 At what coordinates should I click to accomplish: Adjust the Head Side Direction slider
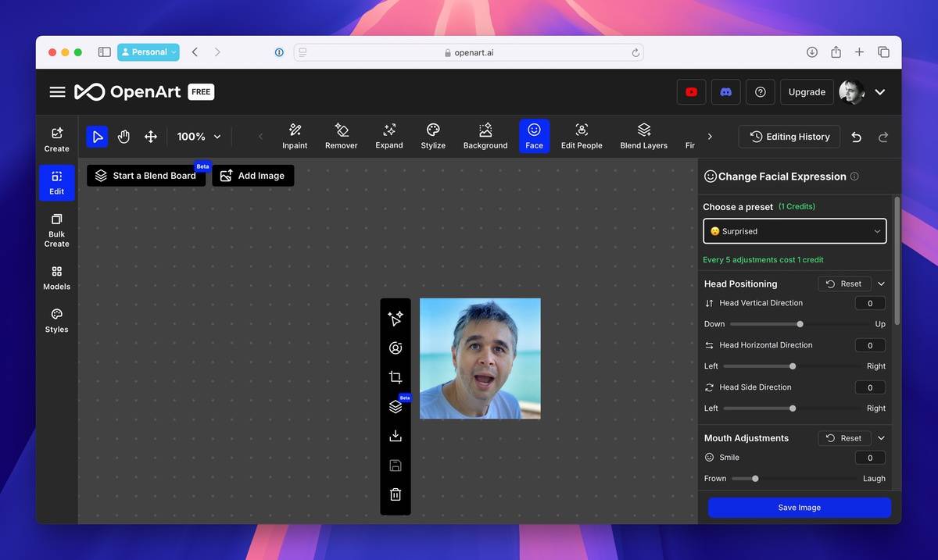tap(793, 408)
